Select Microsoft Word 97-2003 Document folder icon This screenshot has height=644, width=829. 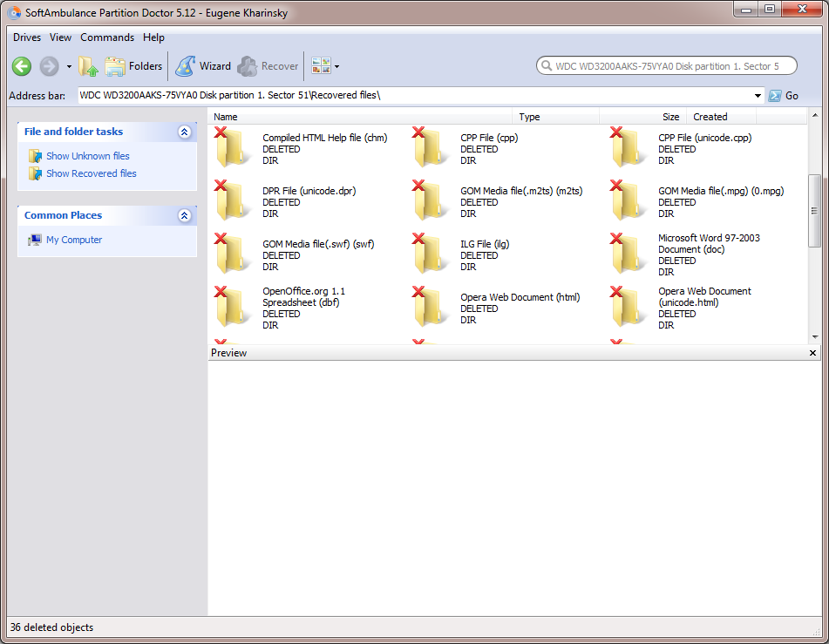pyautogui.click(x=627, y=254)
